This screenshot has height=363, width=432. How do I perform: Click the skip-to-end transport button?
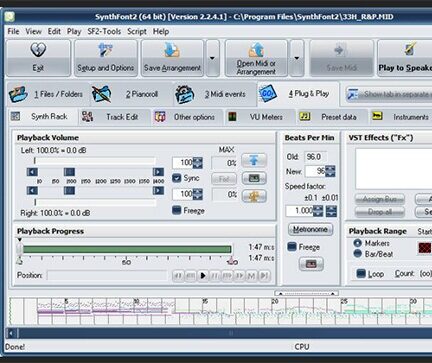coord(264,276)
